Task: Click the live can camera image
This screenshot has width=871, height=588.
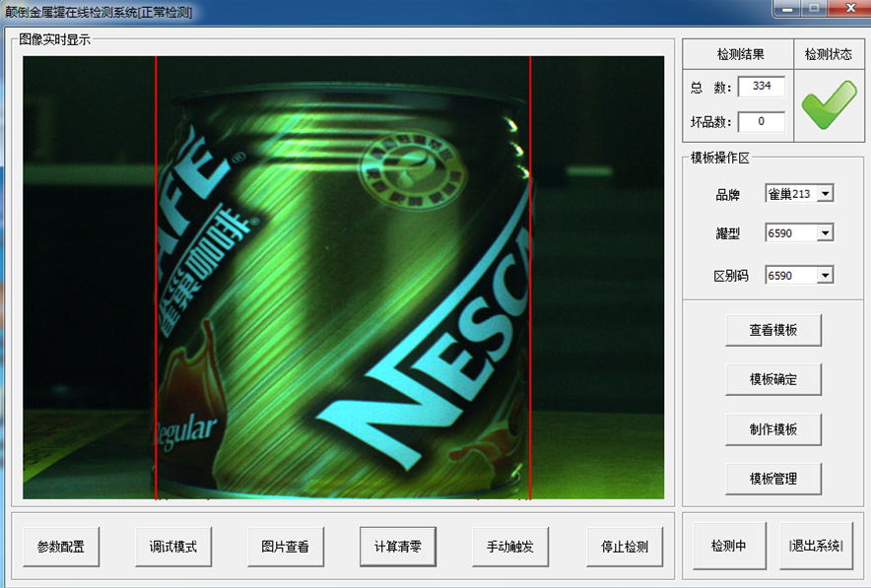Action: tap(343, 278)
